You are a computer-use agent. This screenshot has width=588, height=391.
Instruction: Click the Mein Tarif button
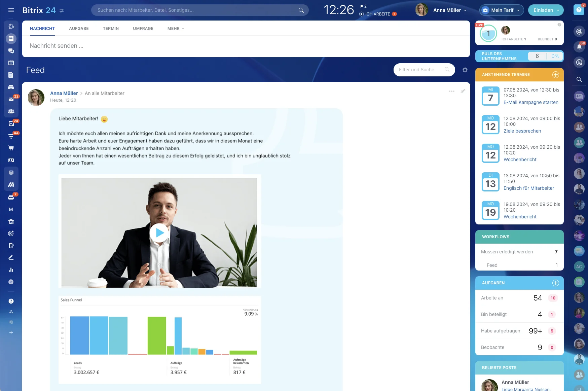pos(501,10)
